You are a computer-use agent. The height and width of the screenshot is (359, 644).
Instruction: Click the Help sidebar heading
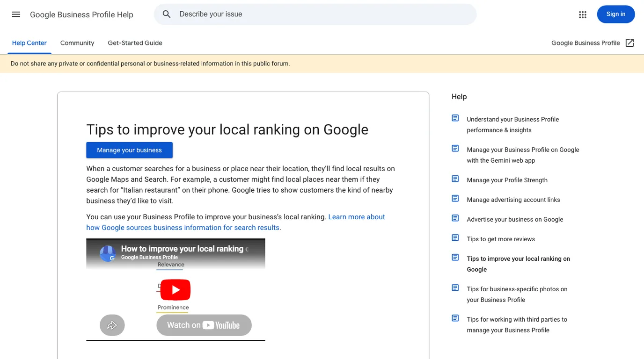coord(459,97)
